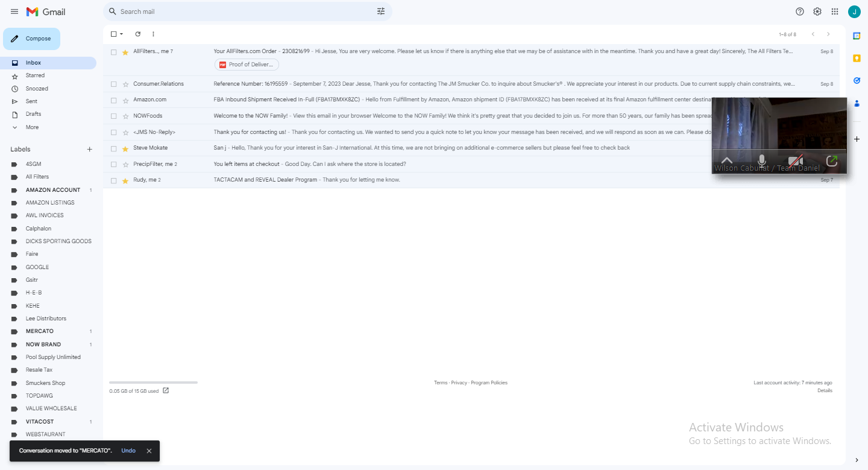This screenshot has width=868, height=470.
Task: Select the PrecipFilter email checkbox
Action: (113, 164)
